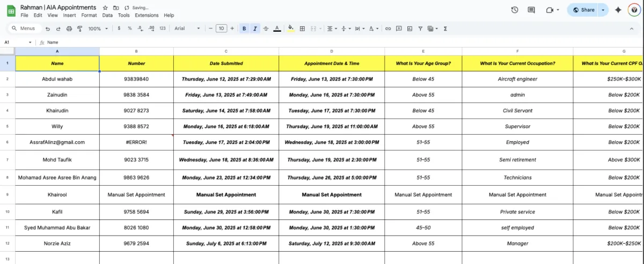Open the Share options dropdown arrow

click(x=603, y=10)
